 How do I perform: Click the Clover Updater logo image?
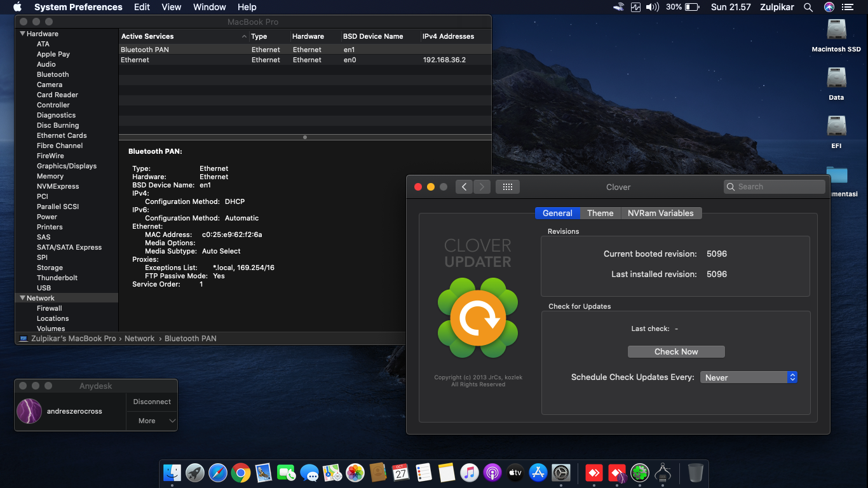[x=478, y=318]
